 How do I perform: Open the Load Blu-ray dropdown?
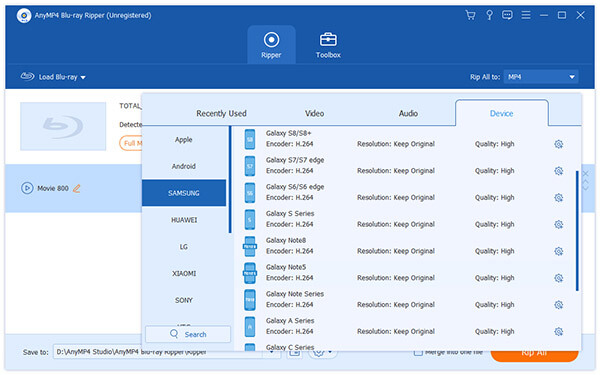(x=53, y=77)
